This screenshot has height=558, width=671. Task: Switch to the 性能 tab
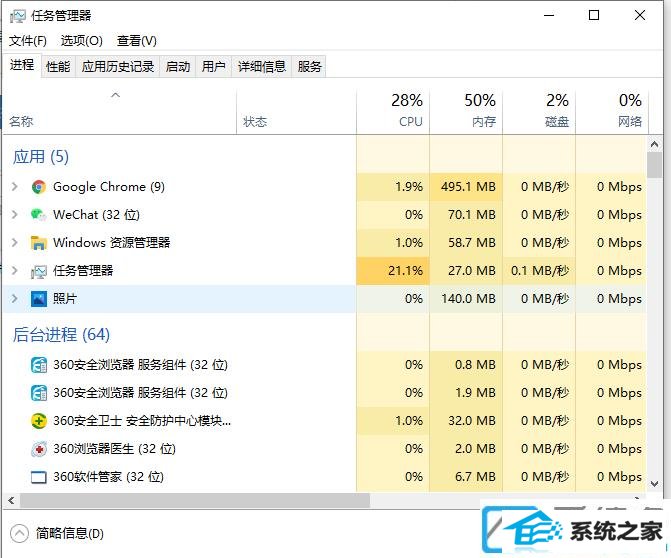point(58,67)
